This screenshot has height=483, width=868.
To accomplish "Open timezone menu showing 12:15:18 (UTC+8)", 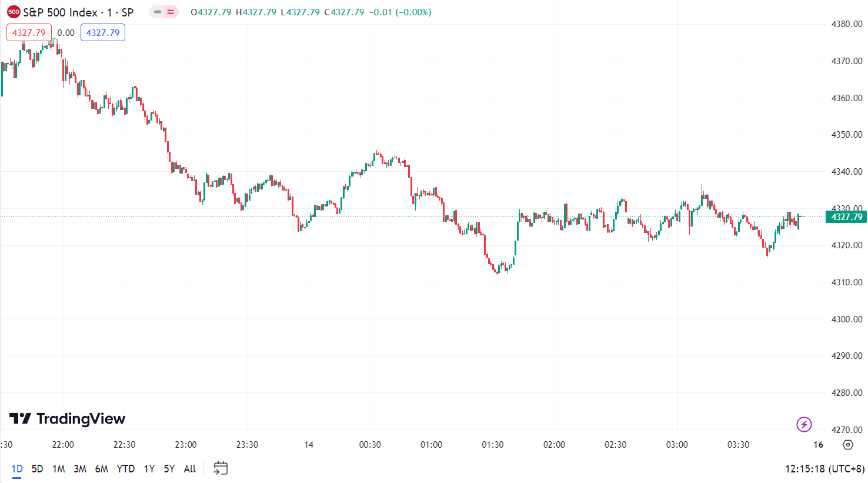I will pos(824,469).
